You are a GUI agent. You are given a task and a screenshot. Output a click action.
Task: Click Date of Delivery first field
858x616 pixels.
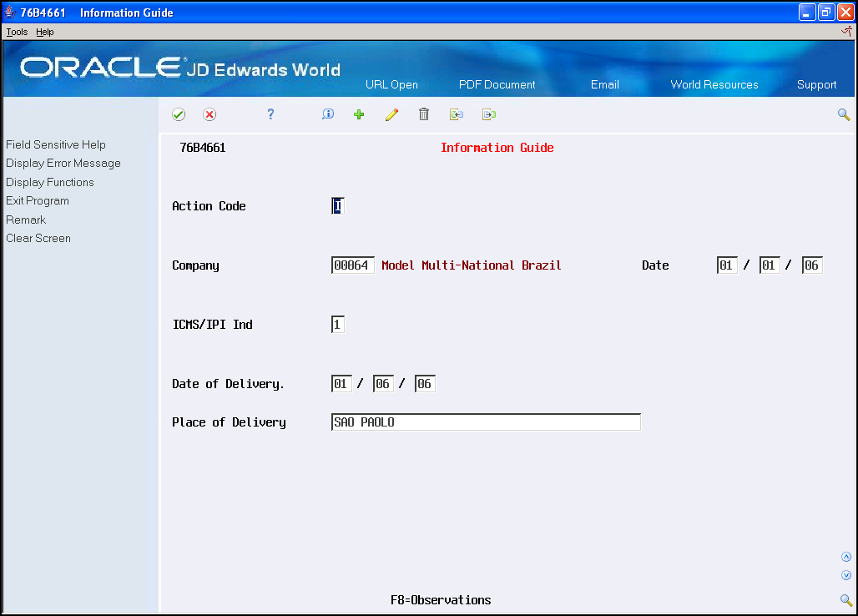coord(341,383)
